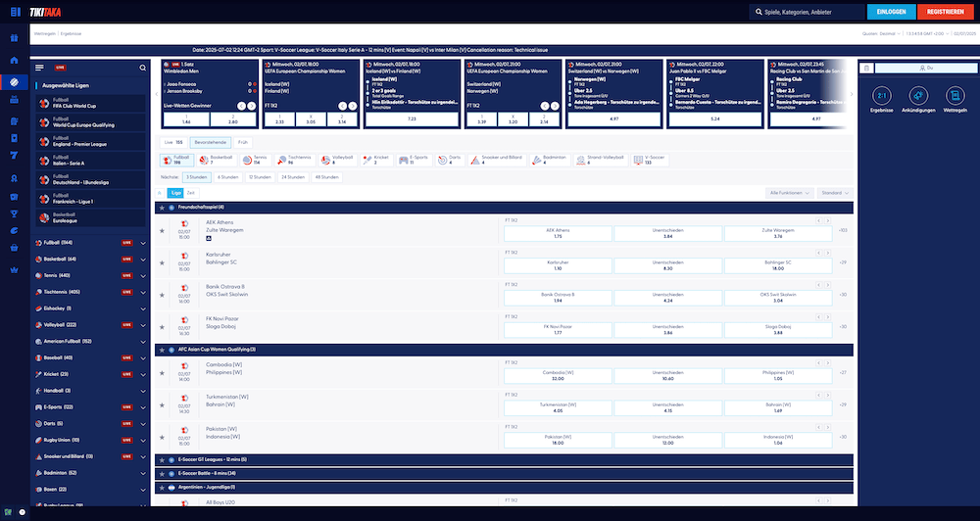Open the Ergebnisse results icon
The width and height of the screenshot is (980, 521).
coord(881,96)
